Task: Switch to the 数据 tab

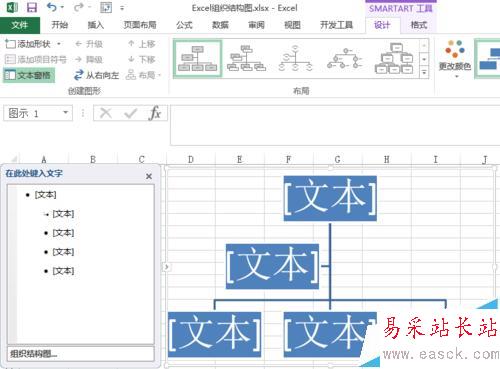Action: tap(220, 25)
